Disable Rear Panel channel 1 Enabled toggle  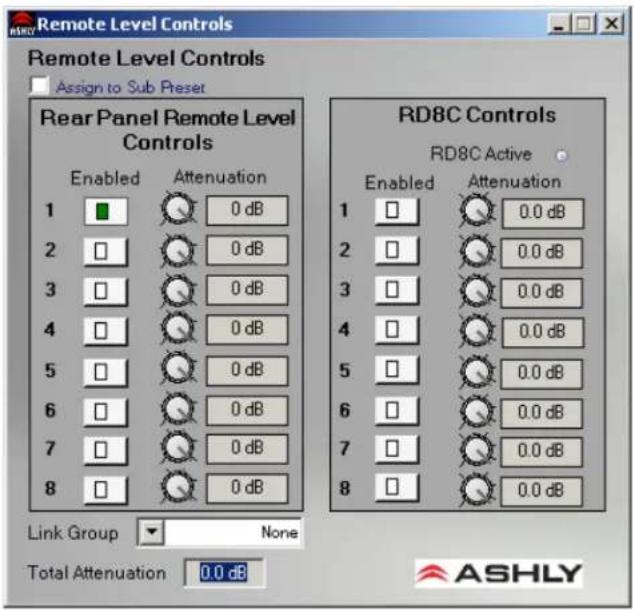(x=106, y=211)
